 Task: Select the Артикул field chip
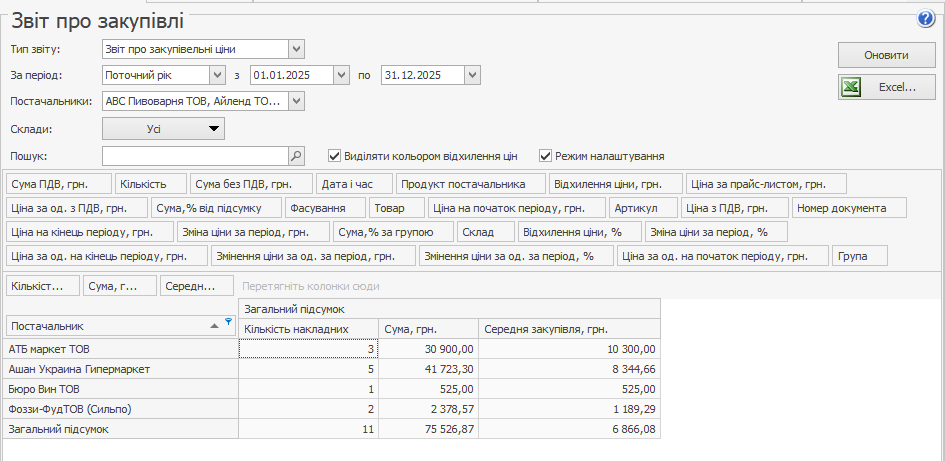pos(642,208)
